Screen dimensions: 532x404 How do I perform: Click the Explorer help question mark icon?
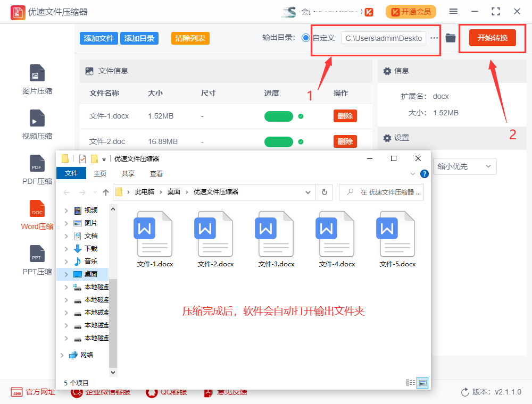pos(424,174)
